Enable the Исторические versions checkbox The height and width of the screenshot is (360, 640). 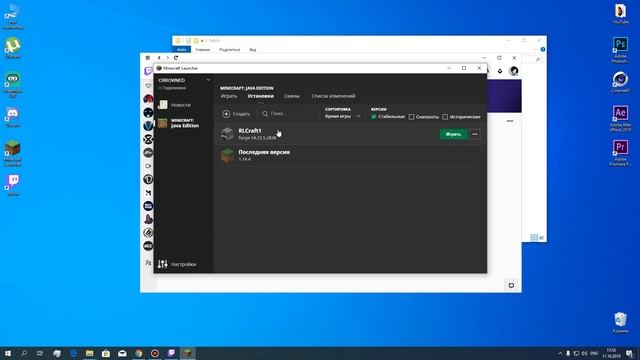(445, 117)
